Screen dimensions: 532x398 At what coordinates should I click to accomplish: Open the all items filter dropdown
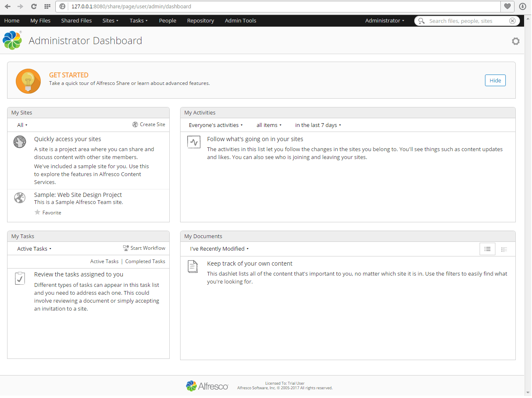[x=269, y=125]
